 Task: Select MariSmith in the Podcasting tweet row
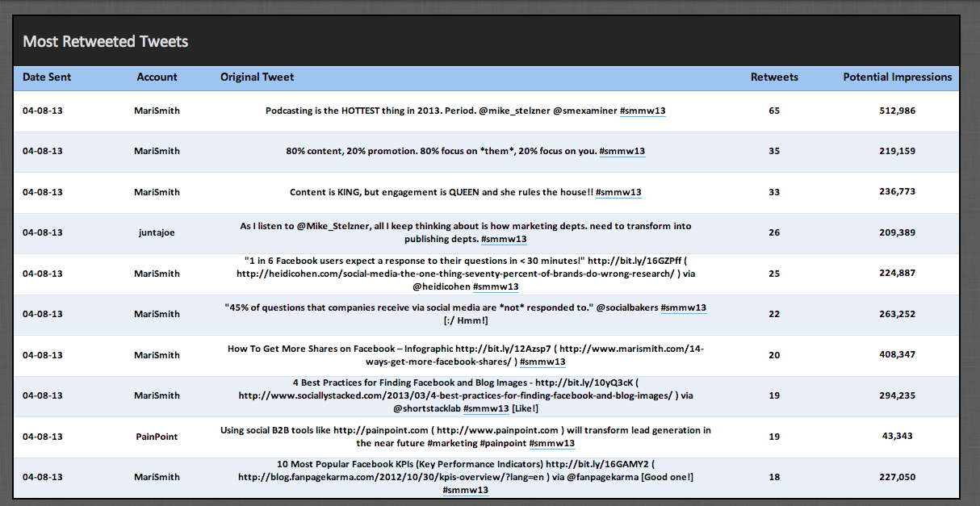click(x=157, y=111)
